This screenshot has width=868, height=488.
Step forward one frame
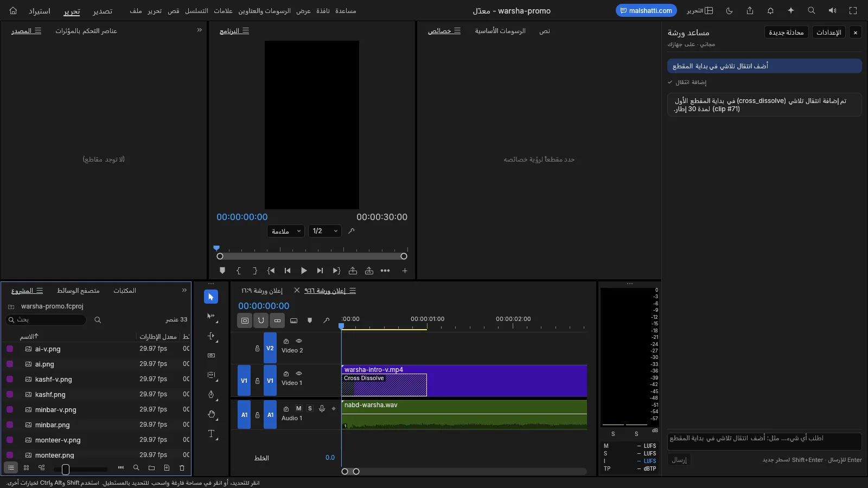pyautogui.click(x=320, y=271)
